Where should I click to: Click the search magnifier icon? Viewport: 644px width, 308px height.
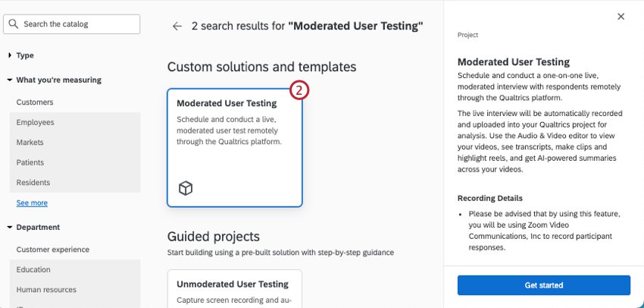click(x=14, y=24)
